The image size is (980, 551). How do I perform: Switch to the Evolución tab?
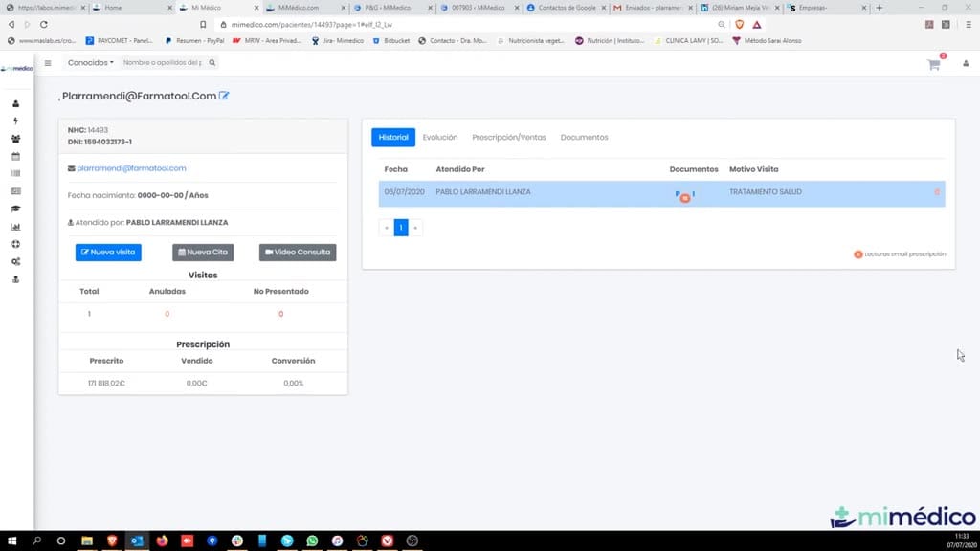[440, 138]
